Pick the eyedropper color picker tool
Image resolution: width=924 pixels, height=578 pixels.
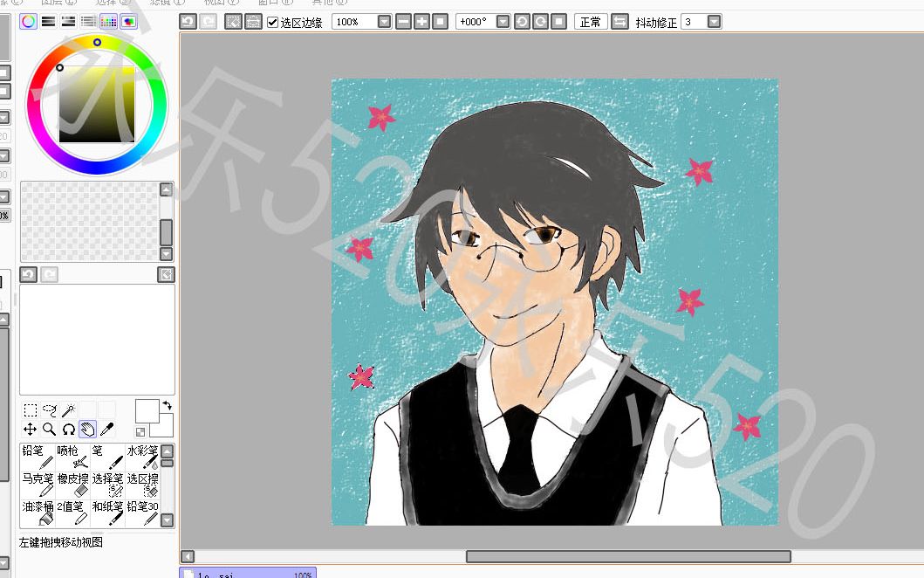click(106, 429)
